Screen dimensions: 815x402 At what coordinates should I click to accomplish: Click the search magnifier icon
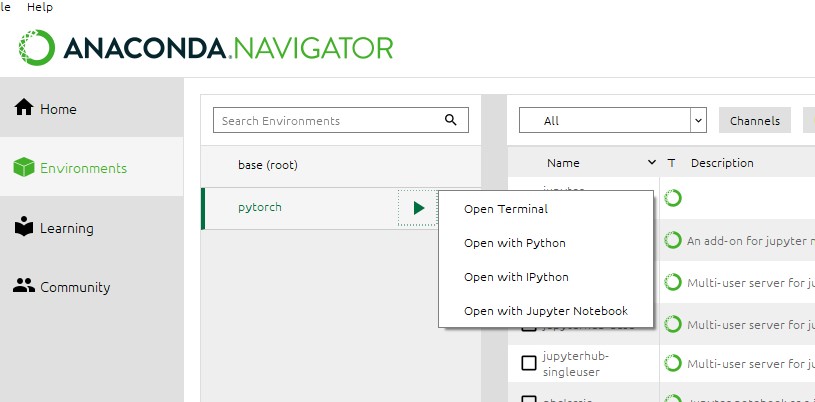click(451, 120)
